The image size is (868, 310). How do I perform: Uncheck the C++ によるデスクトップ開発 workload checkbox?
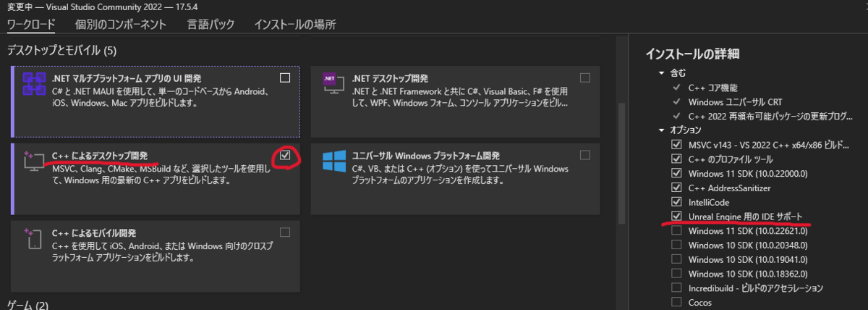(x=285, y=155)
